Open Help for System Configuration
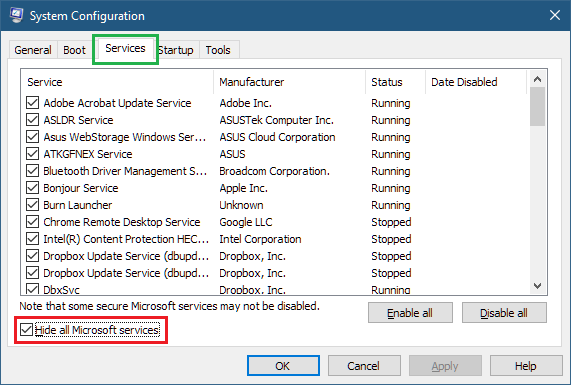This screenshot has height=385, width=571. (526, 366)
